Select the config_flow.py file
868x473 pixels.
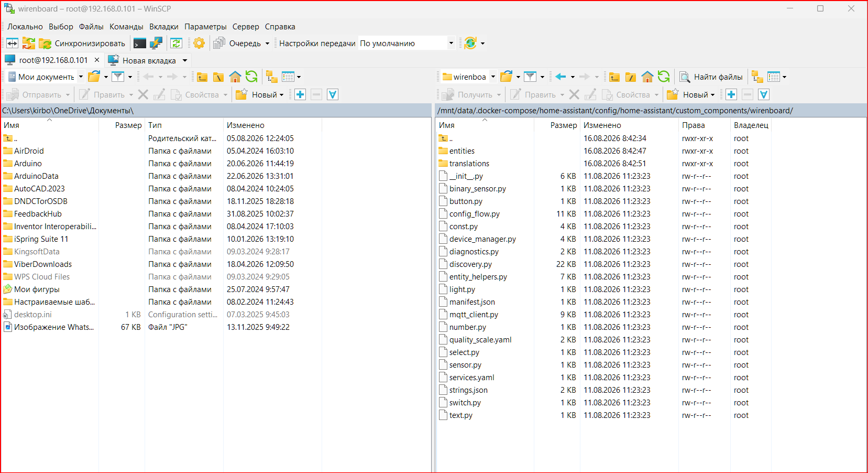point(475,214)
